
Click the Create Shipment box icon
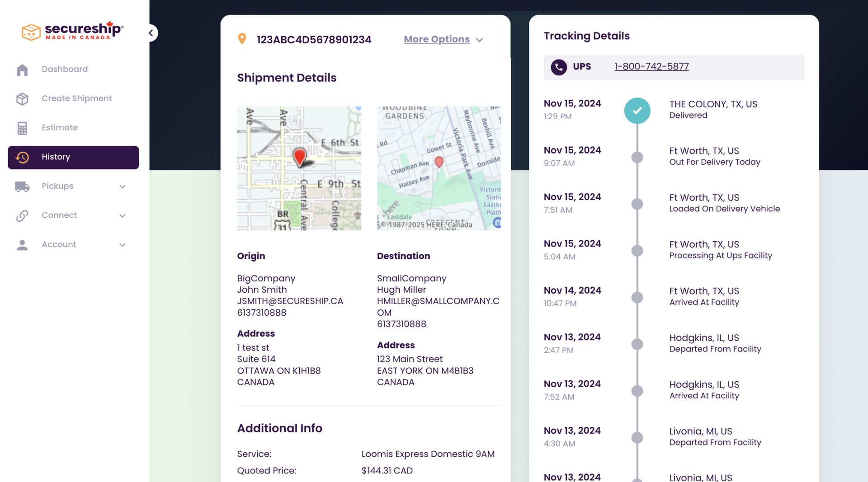[x=21, y=98]
